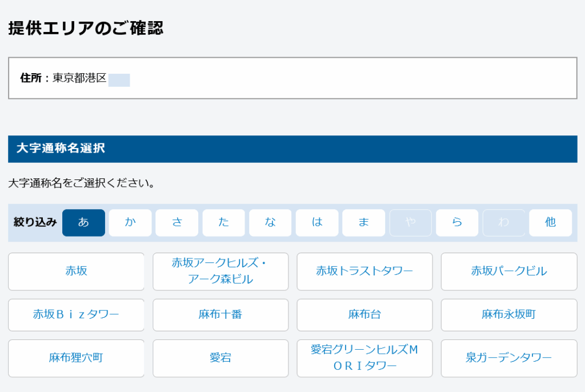The width and height of the screenshot is (585, 392).
Task: Choose the ま filter button
Action: 364,222
